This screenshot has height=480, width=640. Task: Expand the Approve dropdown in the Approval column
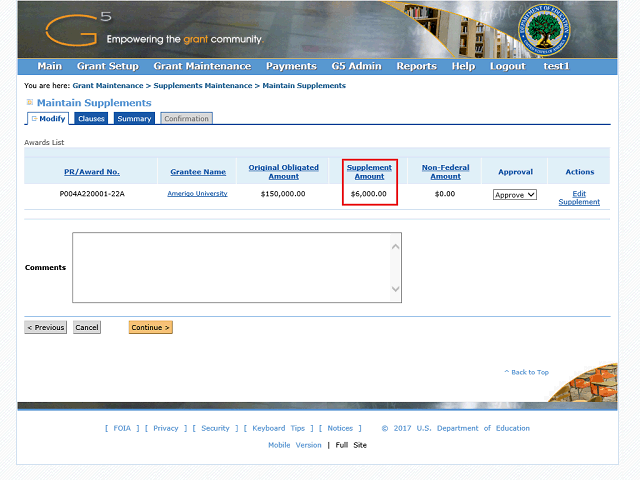tap(515, 195)
